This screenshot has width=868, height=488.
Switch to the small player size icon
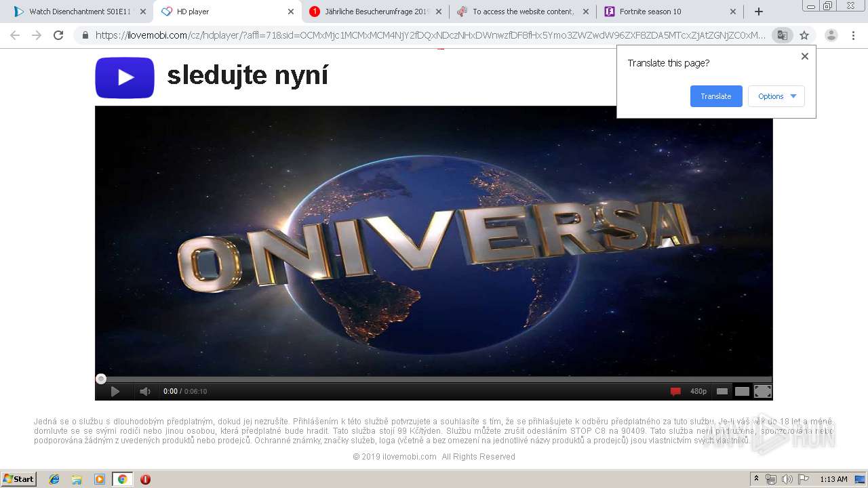pyautogui.click(x=722, y=391)
